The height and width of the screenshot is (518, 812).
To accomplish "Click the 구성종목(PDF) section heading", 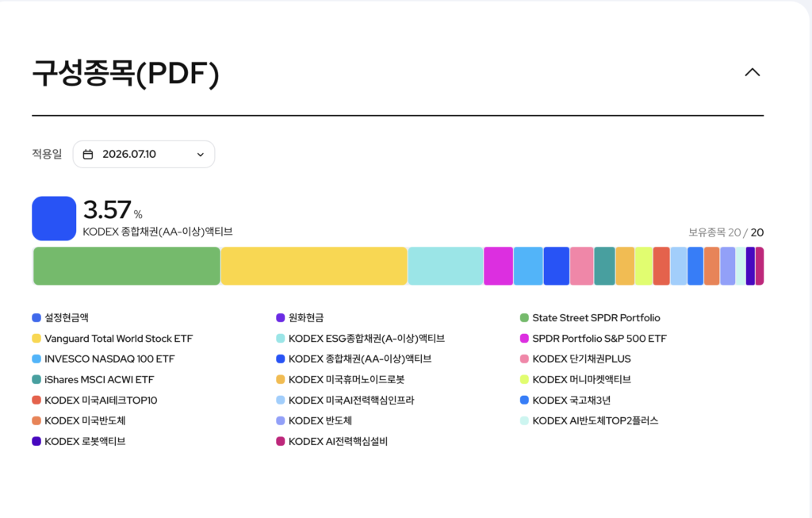I will coord(126,73).
